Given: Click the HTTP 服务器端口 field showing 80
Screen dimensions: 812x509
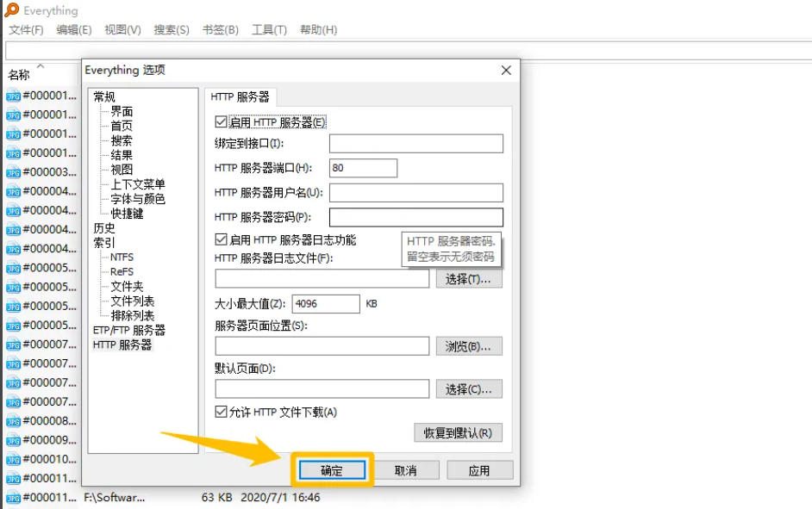Looking at the screenshot, I should point(362,168).
